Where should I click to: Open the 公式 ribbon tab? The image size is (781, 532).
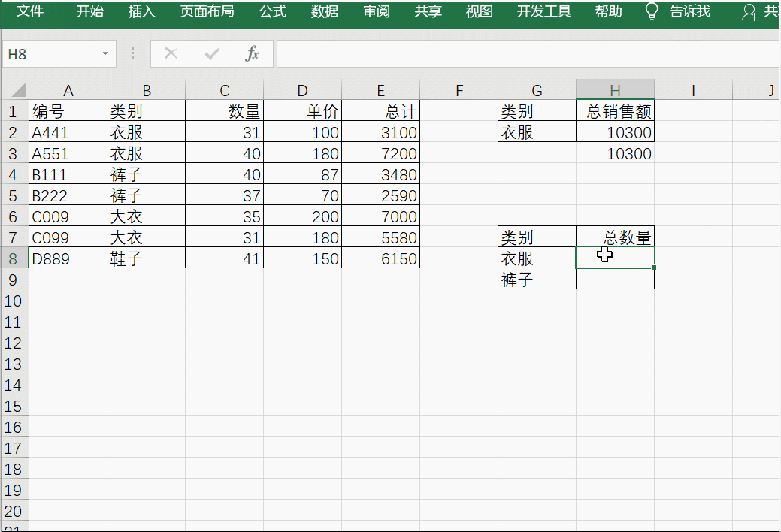pyautogui.click(x=273, y=11)
